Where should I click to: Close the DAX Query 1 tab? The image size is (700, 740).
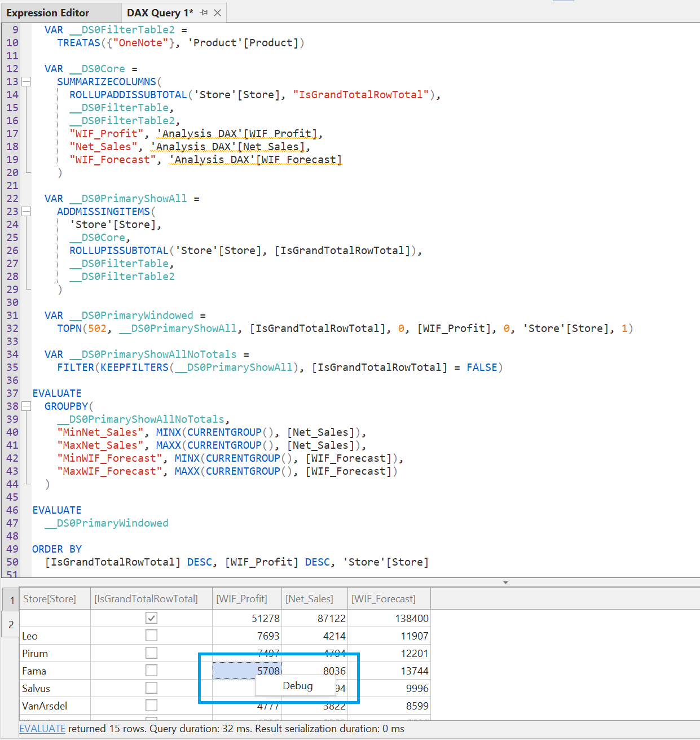(x=217, y=12)
